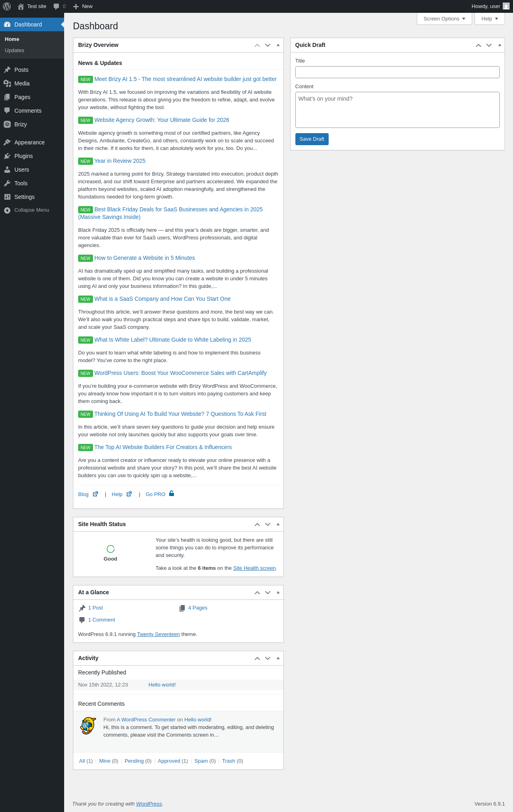Open Year in Review 2025 article
The width and height of the screenshot is (513, 812).
click(x=120, y=161)
